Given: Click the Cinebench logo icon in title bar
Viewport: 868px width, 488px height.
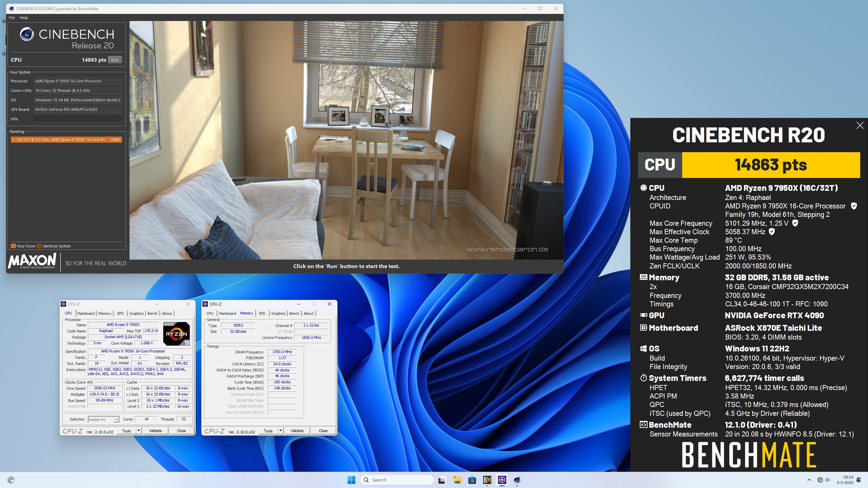Looking at the screenshot, I should (x=12, y=9).
